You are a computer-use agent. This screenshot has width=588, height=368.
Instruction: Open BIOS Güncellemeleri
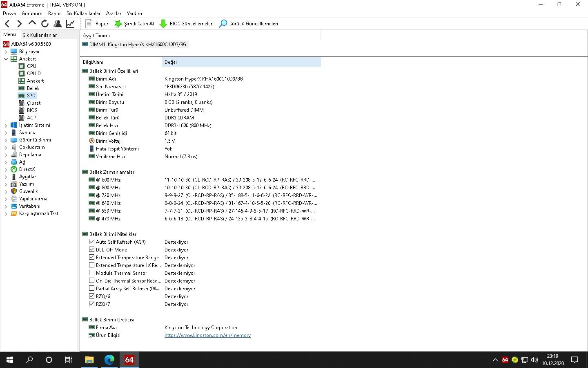click(x=186, y=24)
